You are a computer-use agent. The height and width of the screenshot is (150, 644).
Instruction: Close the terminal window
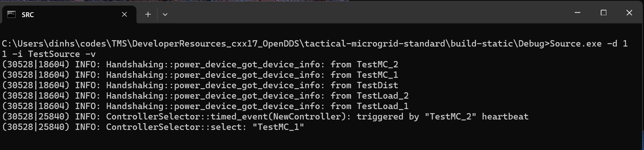click(629, 13)
